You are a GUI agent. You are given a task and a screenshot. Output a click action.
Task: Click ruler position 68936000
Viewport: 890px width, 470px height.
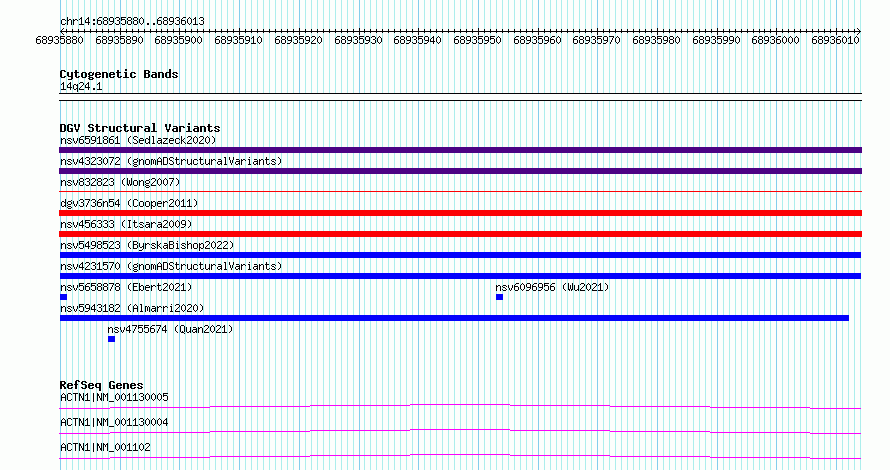click(775, 40)
